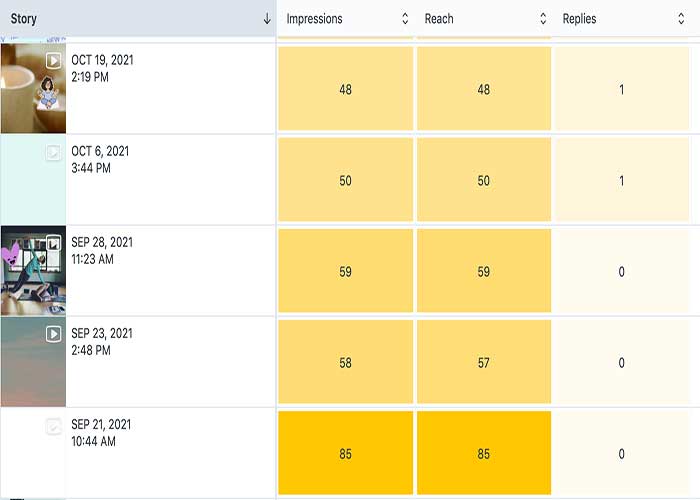Sort by the Impressions column arrows
700x500 pixels.
[405, 19]
